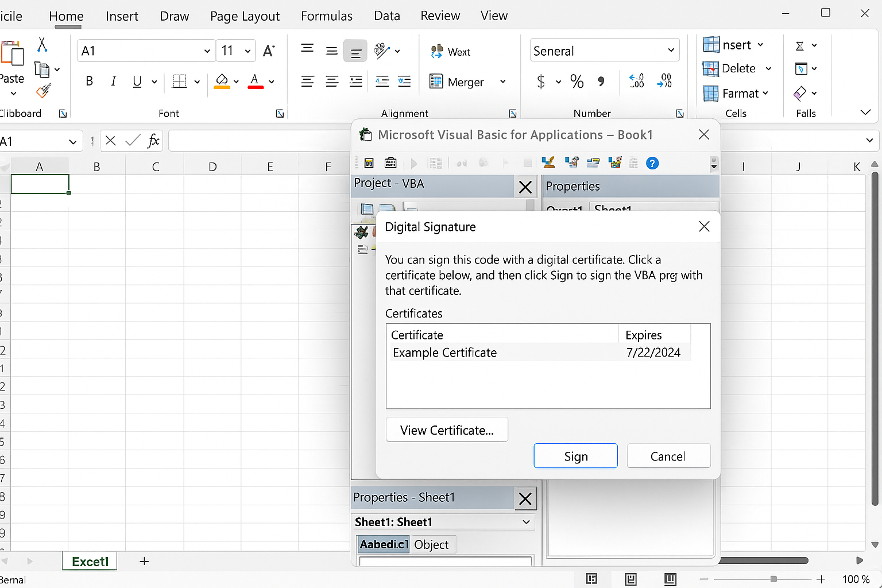Go to the Formulas tab
Viewport: 882px width, 588px height.
click(327, 16)
